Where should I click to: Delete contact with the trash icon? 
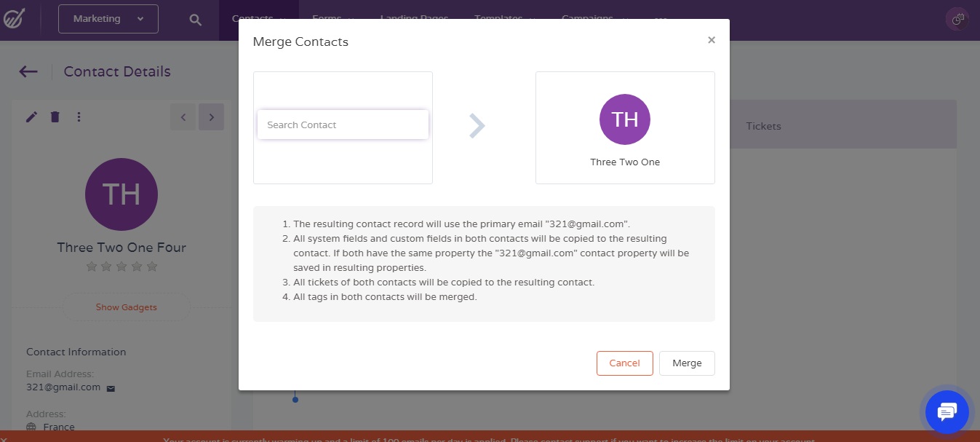pos(55,117)
